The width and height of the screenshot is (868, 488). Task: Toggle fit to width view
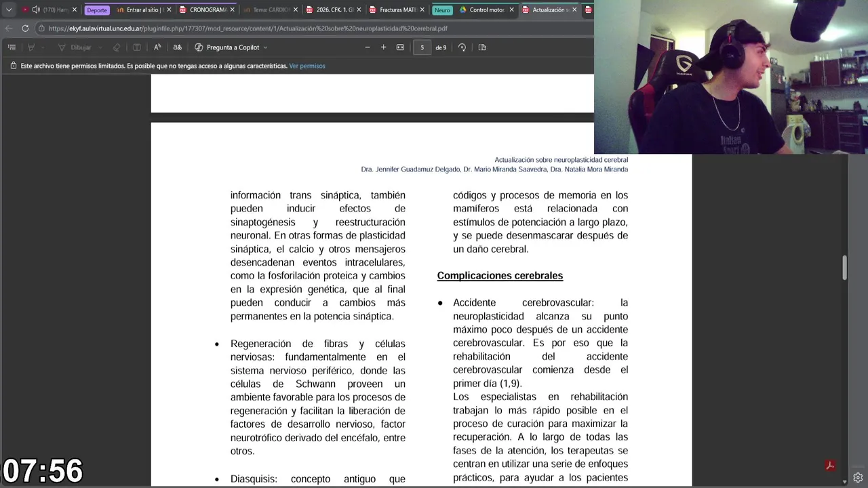pos(400,47)
